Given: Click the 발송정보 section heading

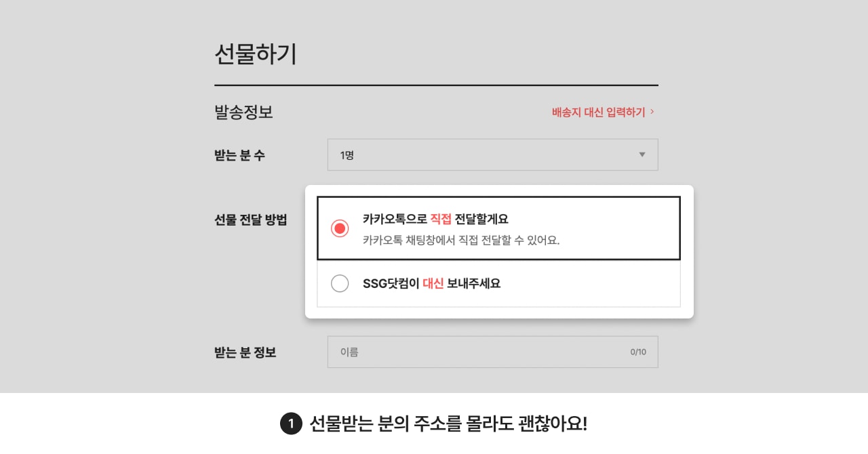Looking at the screenshot, I should [241, 112].
